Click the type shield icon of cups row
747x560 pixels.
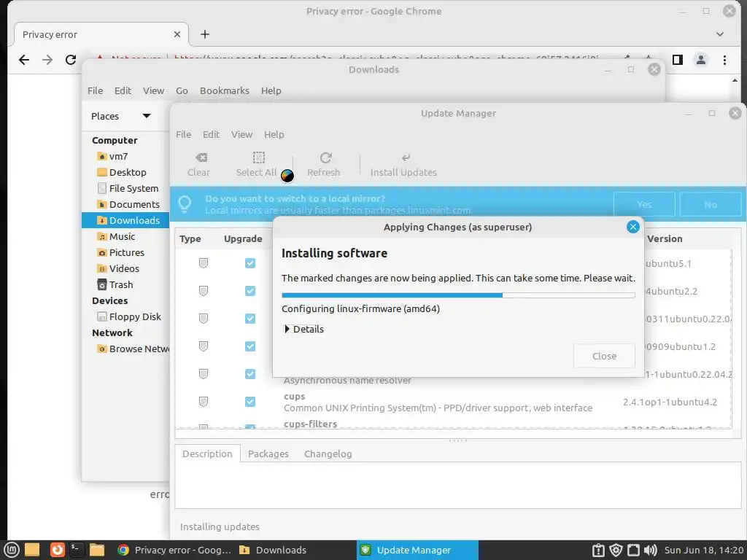pos(204,402)
